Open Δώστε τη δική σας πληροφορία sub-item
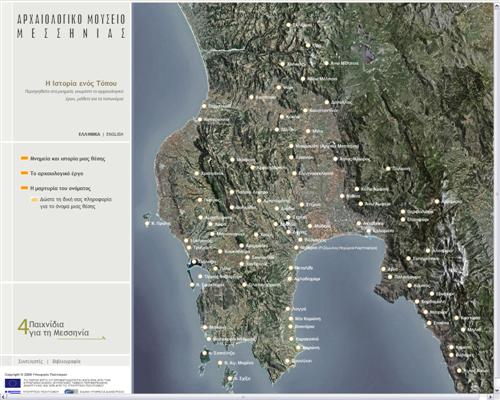Screen dimensions: 500x400 pos(76,203)
